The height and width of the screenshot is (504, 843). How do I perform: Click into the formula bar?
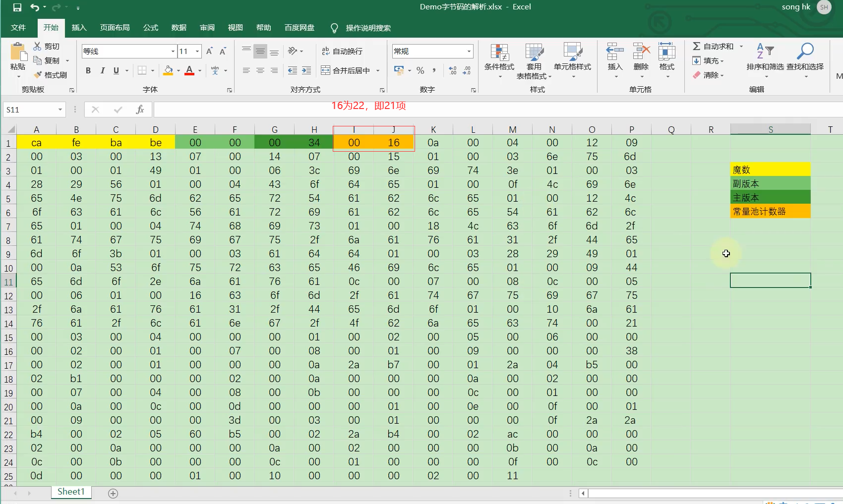pos(498,110)
